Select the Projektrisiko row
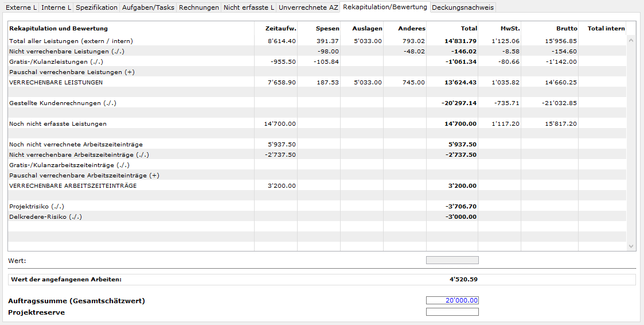The height and width of the screenshot is (325, 644). tap(37, 207)
